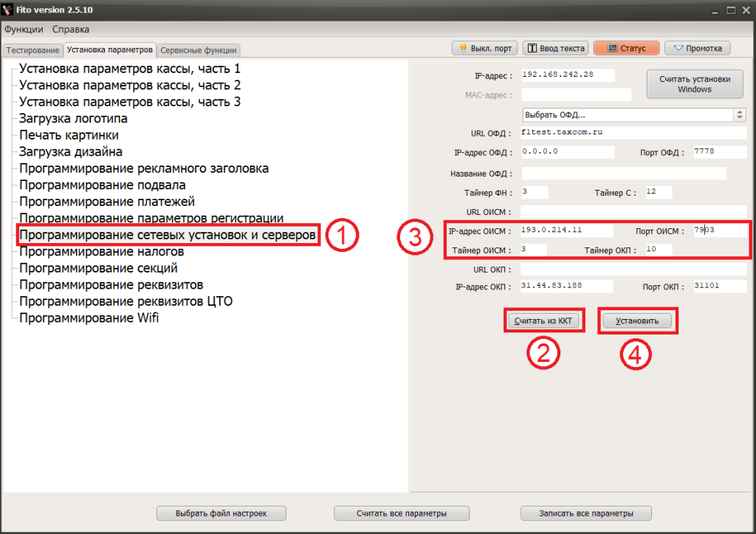The height and width of the screenshot is (534, 756).
Task: Select Программирование сетевых установок и серверов
Action: (x=168, y=235)
